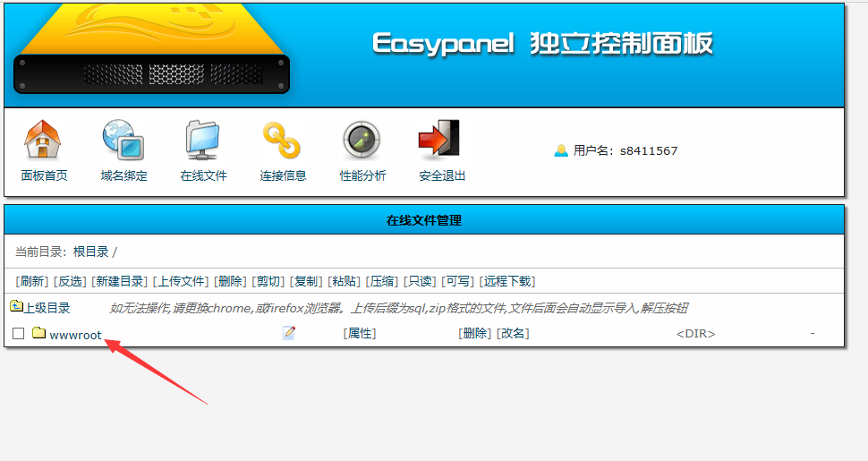This screenshot has width=868, height=461.
Task: Click the 根目录 breadcrumb link
Action: (x=90, y=252)
